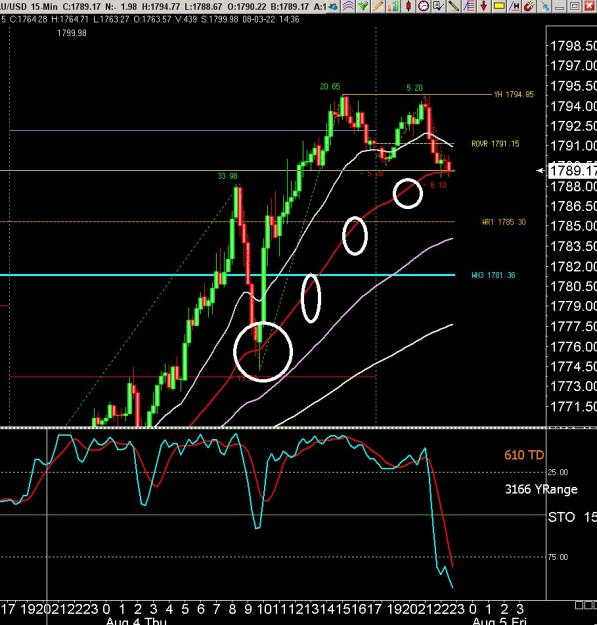Select the yellow rectangle tool icon
Viewport: 597px width, 625px height.
pos(499,6)
